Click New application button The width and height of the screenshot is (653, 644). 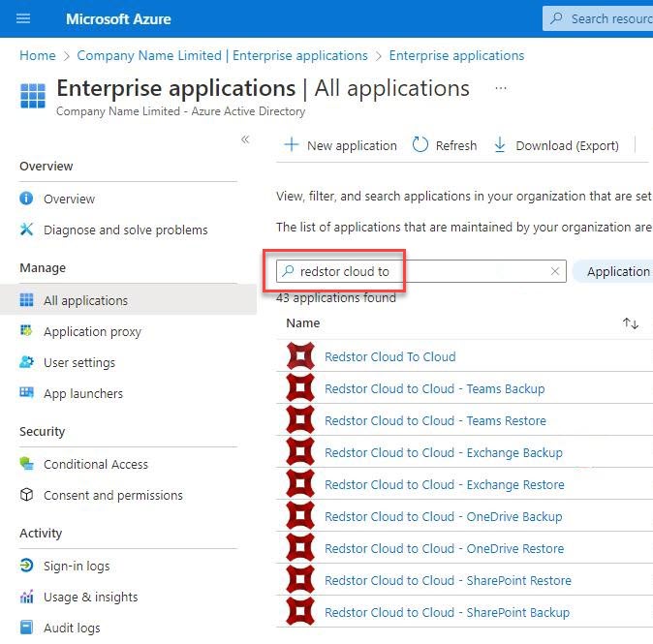click(340, 145)
